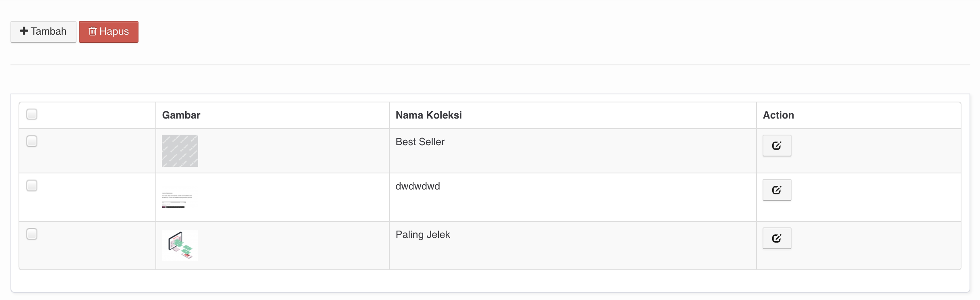The height and width of the screenshot is (300, 980).
Task: Open the Best Seller placeholder thumbnail
Action: [180, 151]
